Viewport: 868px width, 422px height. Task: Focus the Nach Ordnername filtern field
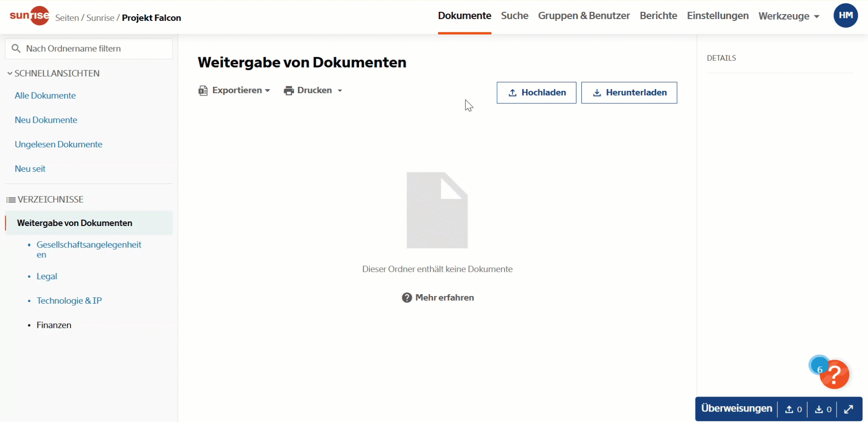point(89,49)
